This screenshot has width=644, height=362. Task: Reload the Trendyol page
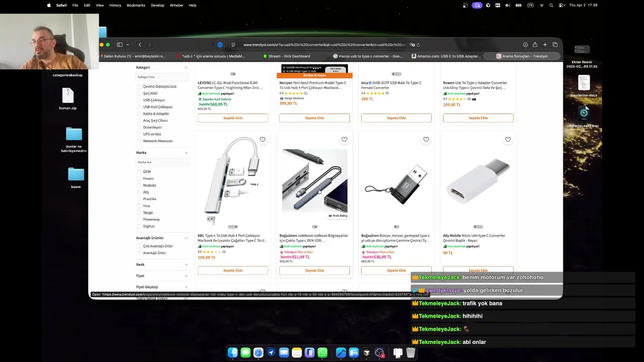click(418, 45)
